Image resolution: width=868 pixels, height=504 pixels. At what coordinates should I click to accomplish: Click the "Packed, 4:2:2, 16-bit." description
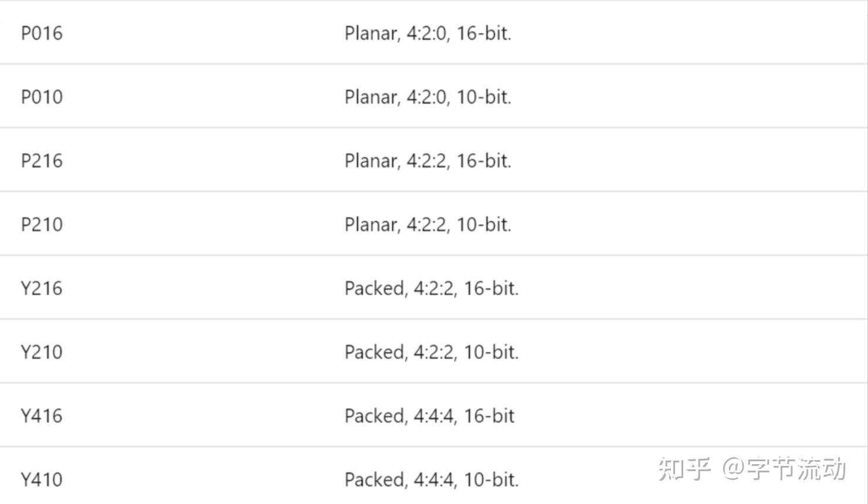[432, 289]
